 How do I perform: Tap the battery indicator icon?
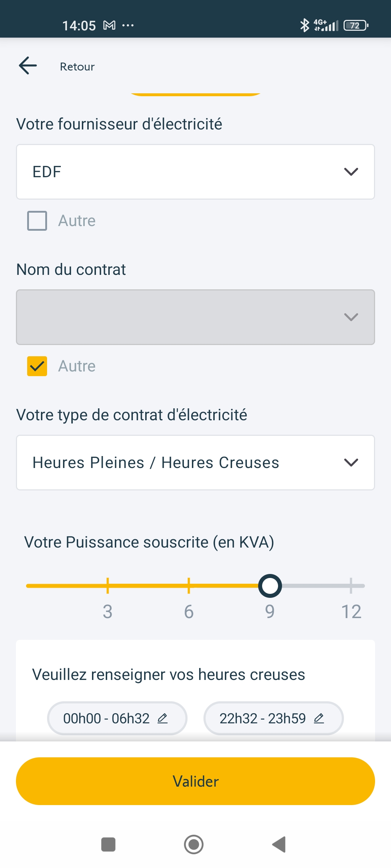[x=356, y=25]
